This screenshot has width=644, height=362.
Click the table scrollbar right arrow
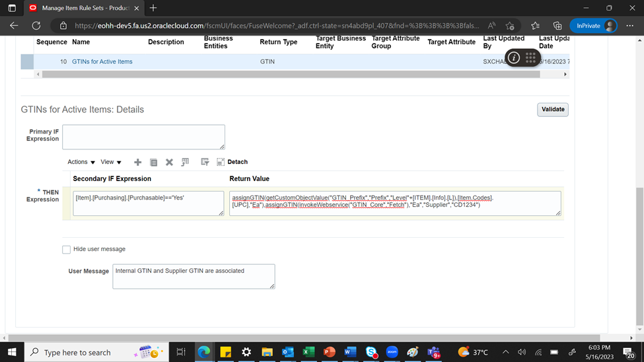[565, 75]
